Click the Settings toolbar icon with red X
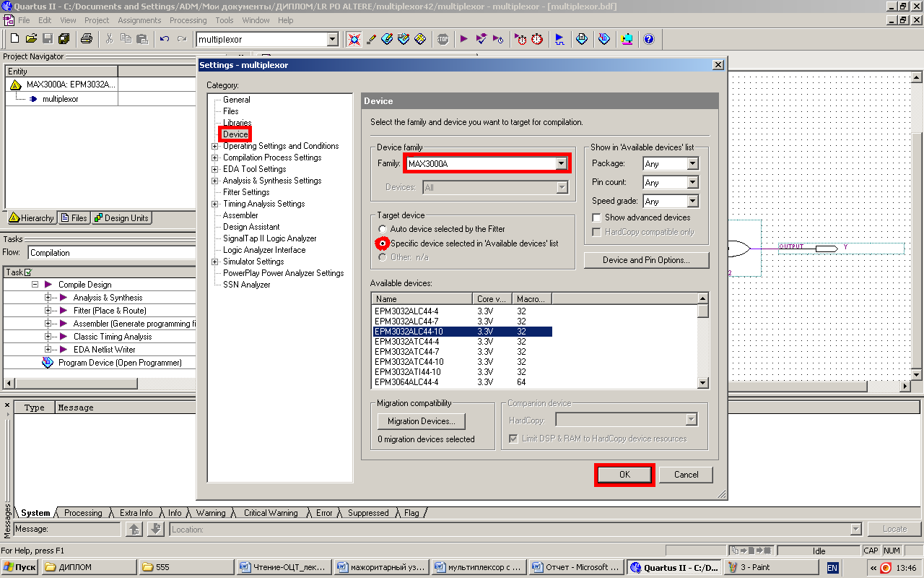The height and width of the screenshot is (578, 924). (354, 39)
